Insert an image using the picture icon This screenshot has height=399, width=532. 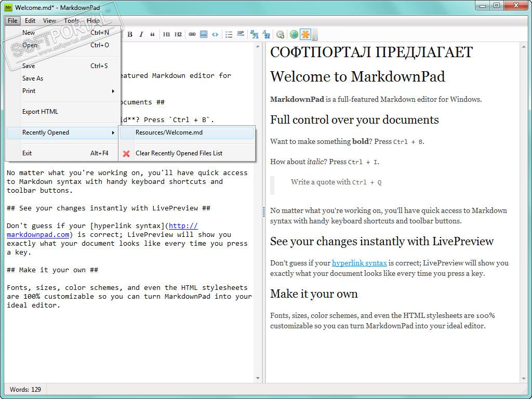point(204,34)
